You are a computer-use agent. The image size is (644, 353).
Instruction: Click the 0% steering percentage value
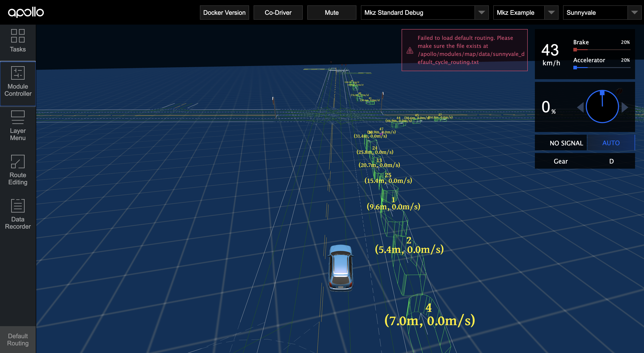[549, 107]
